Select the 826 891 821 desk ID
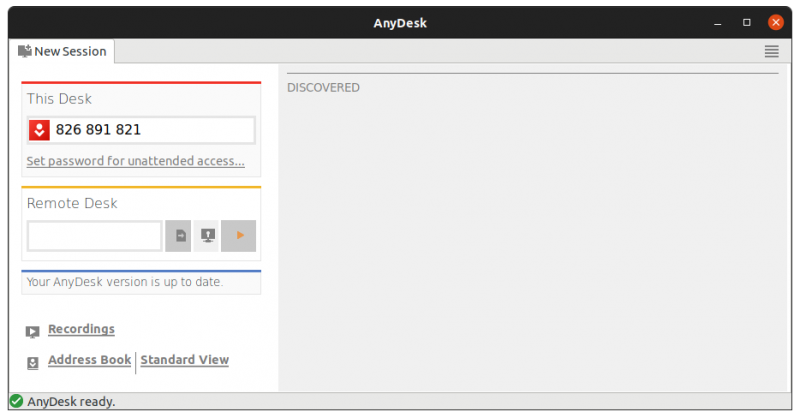This screenshot has width=800, height=418. [x=98, y=130]
